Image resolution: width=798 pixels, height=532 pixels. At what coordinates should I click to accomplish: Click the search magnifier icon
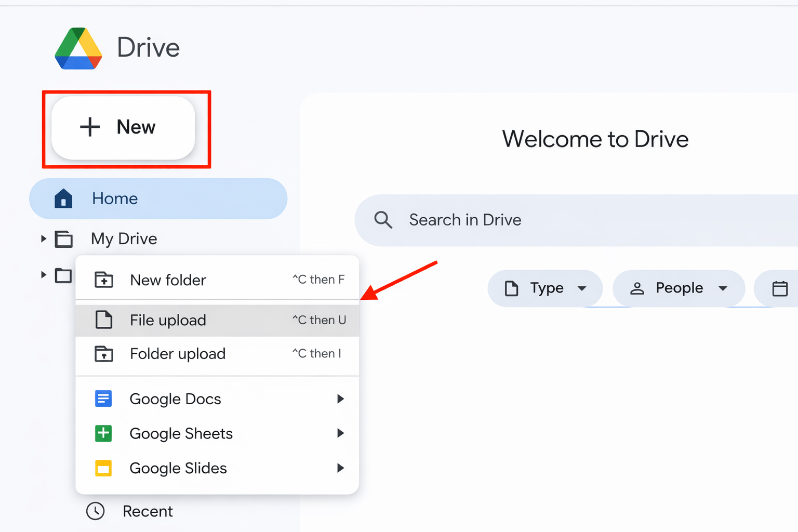tap(383, 220)
